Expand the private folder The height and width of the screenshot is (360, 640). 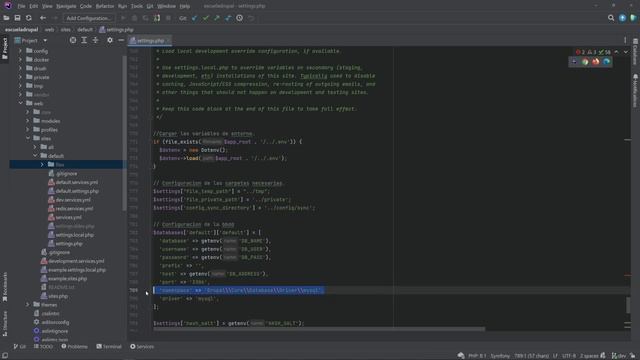(20, 77)
